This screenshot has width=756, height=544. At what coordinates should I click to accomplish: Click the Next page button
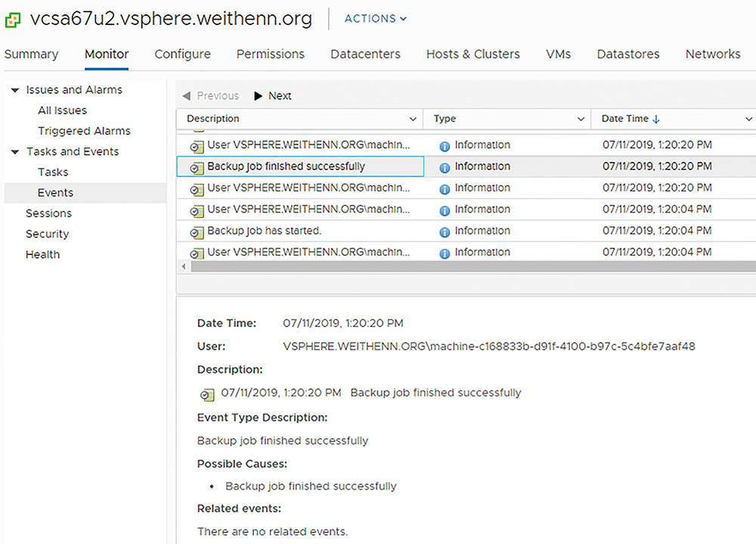pos(273,96)
